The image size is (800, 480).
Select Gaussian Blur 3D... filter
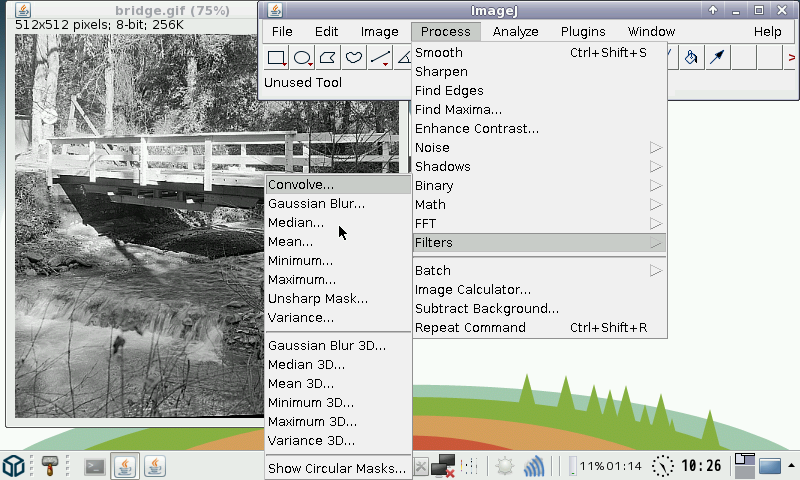338,346
